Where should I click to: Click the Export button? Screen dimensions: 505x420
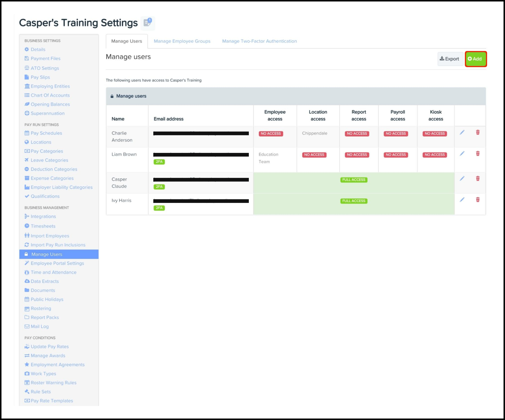449,59
